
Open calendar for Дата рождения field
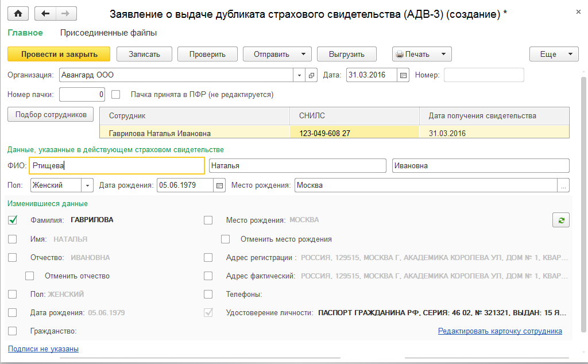[x=219, y=185]
